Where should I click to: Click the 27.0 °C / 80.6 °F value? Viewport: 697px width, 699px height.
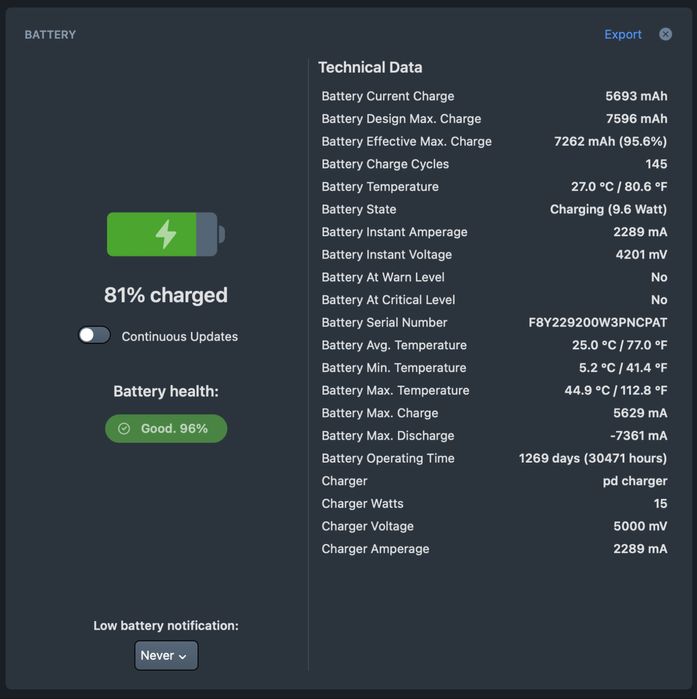[619, 187]
